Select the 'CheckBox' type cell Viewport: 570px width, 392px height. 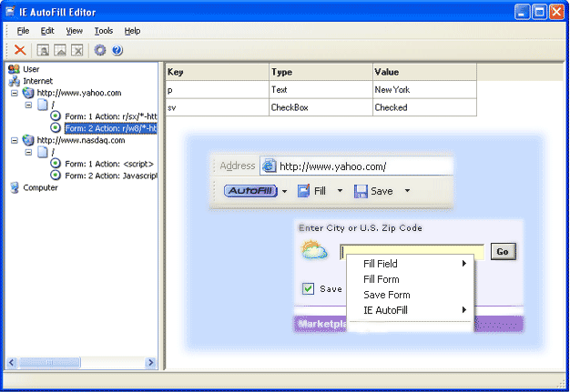coord(321,107)
